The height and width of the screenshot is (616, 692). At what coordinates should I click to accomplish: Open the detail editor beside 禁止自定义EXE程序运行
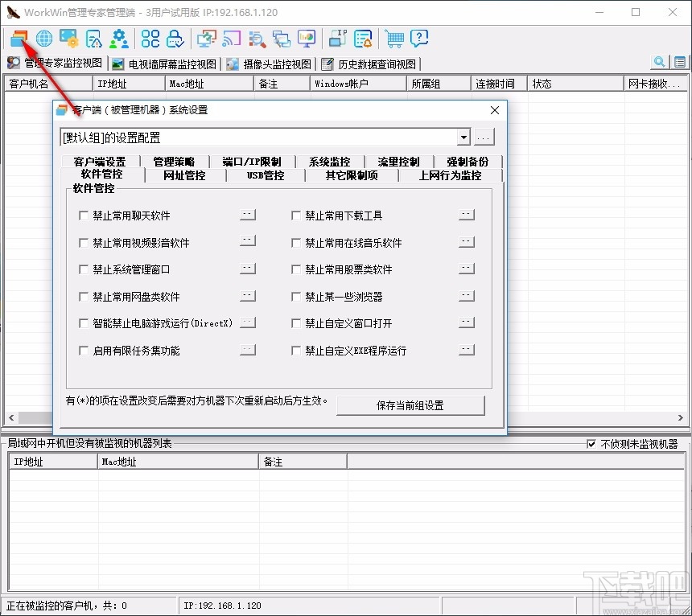pyautogui.click(x=466, y=351)
